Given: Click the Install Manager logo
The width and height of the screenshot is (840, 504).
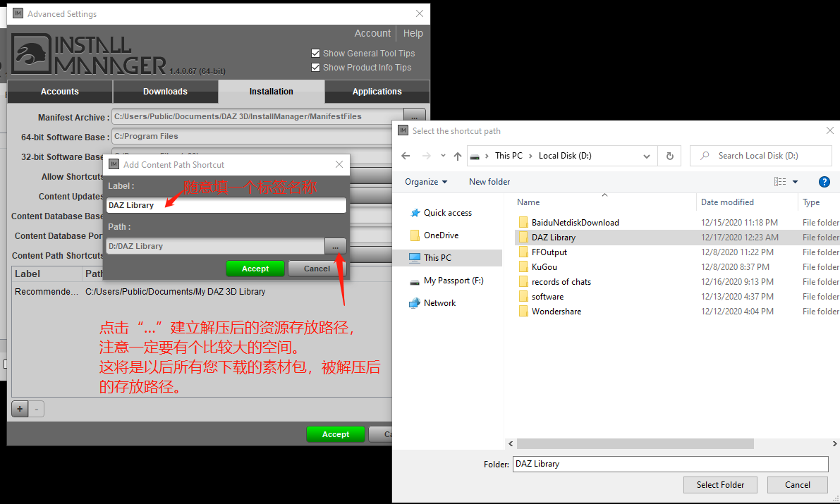Looking at the screenshot, I should coord(88,54).
